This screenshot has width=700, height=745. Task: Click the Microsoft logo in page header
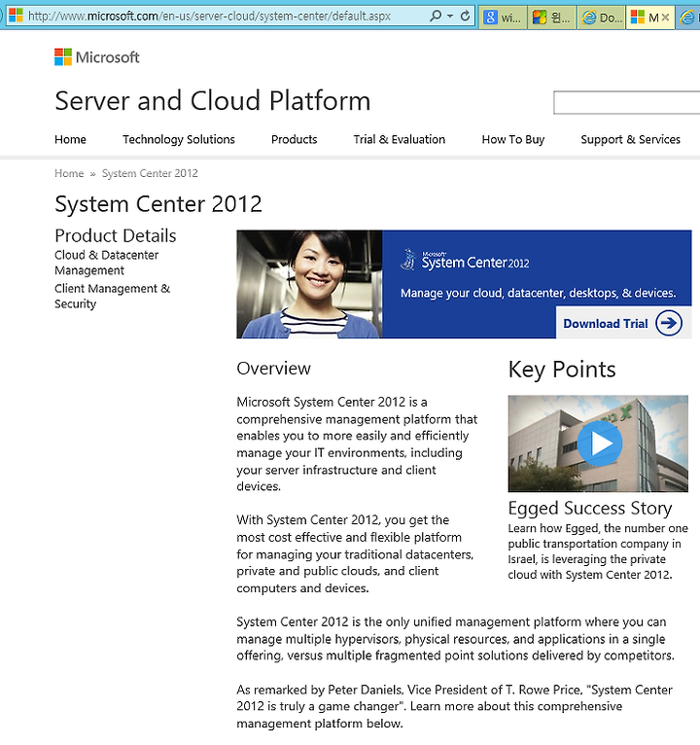click(97, 57)
